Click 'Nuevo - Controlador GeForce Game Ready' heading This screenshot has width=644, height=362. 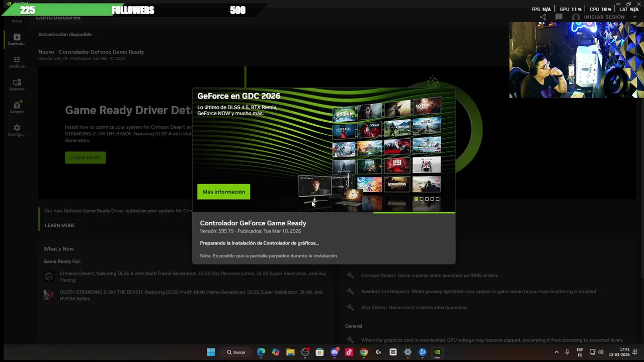point(91,52)
